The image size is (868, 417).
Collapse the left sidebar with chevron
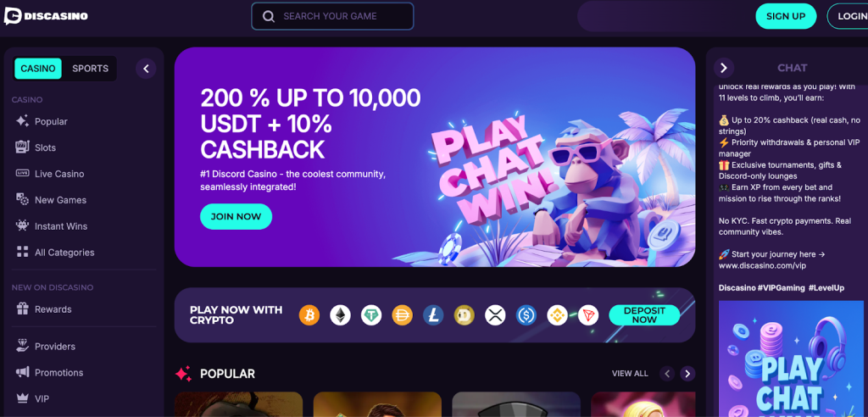(x=146, y=69)
